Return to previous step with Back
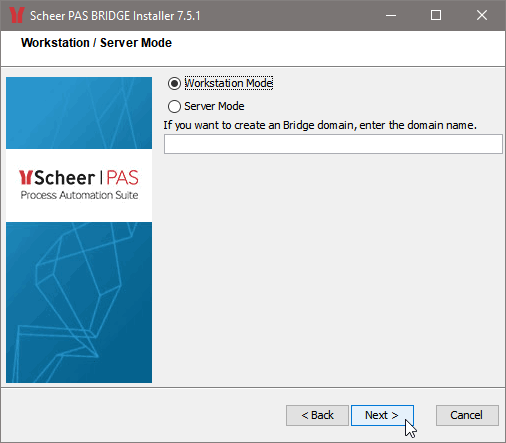The image size is (506, 443). pos(317,415)
